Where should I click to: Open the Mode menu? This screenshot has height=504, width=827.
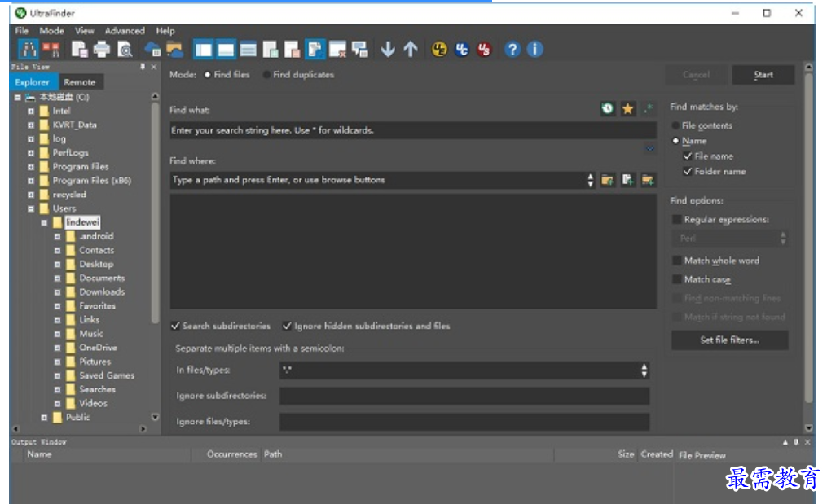click(x=51, y=31)
